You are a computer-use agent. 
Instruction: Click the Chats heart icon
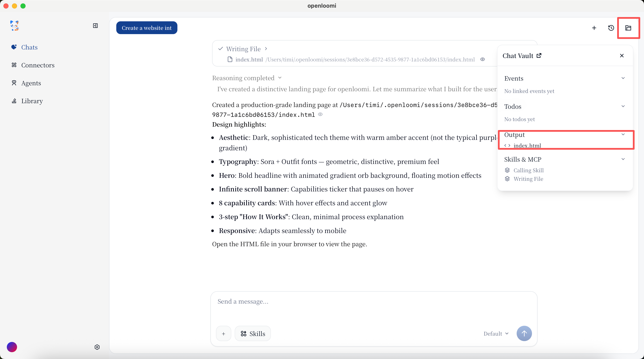(x=14, y=47)
